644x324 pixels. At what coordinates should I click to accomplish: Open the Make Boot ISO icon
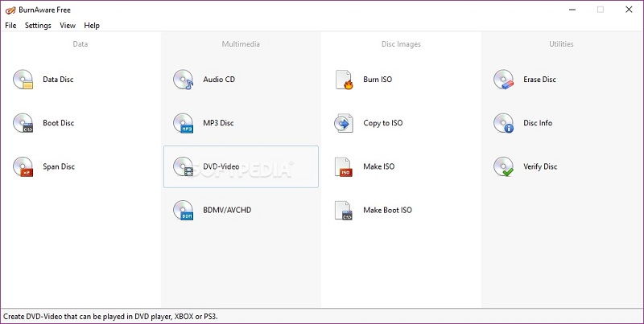pos(343,210)
